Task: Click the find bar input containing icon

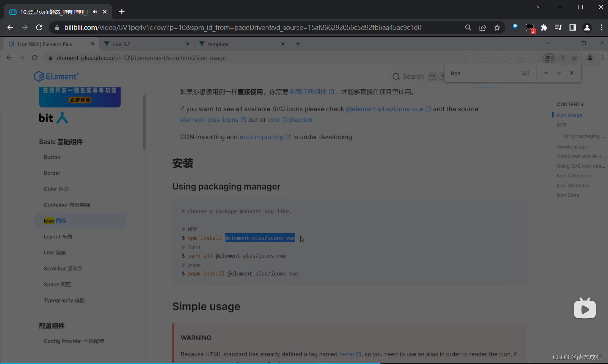Action: (482, 73)
